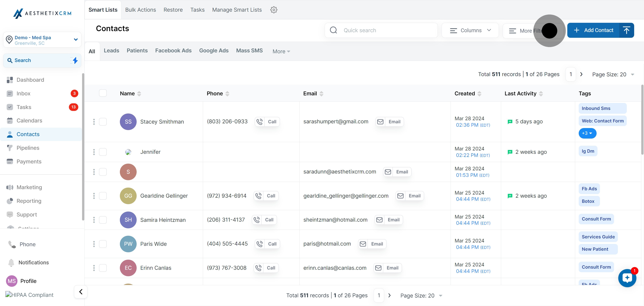Open three-dot menu for Gearldine Gellinger
The image size is (644, 306).
click(x=94, y=196)
